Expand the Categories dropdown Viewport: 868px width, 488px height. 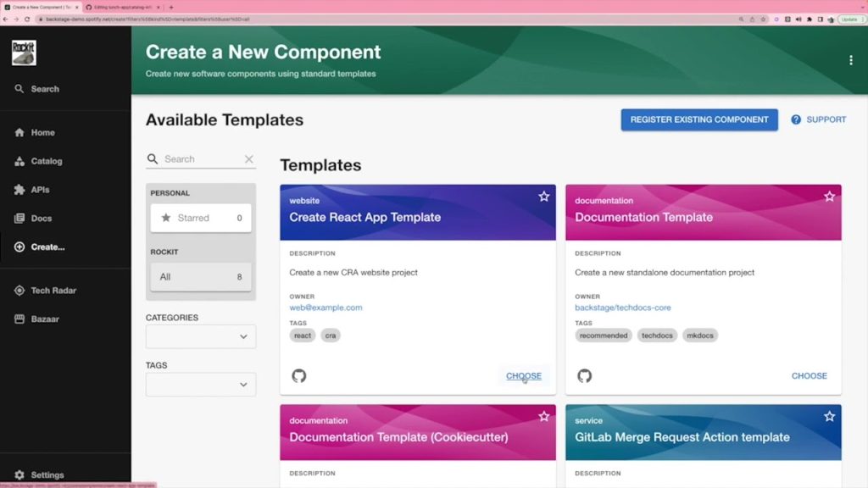[201, 336]
